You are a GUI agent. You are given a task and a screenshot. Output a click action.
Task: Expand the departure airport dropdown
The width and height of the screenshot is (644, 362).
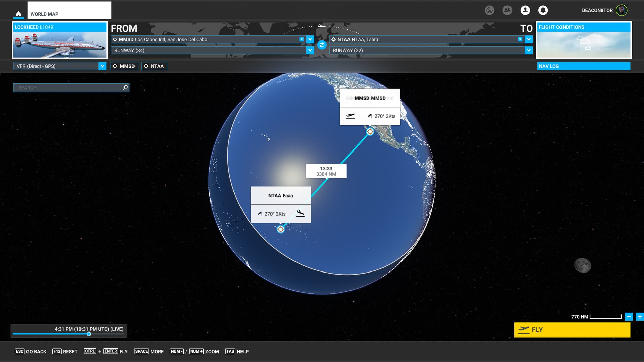(x=310, y=39)
